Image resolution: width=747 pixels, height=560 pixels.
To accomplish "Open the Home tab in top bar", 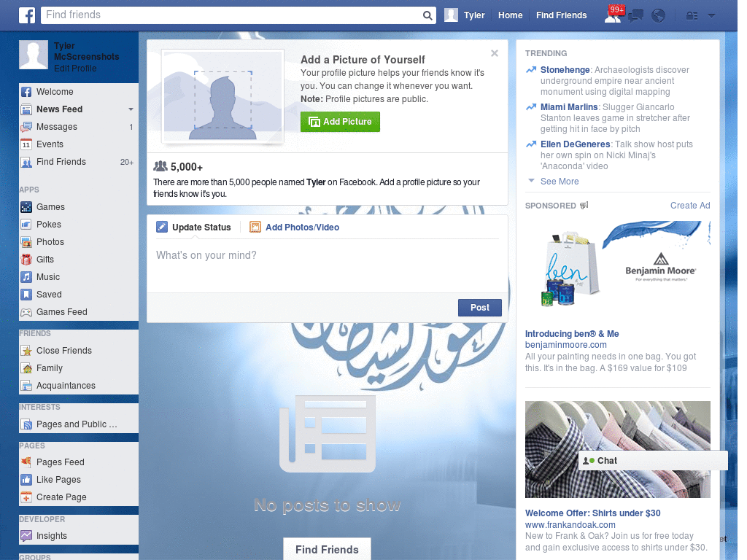I will tap(510, 15).
